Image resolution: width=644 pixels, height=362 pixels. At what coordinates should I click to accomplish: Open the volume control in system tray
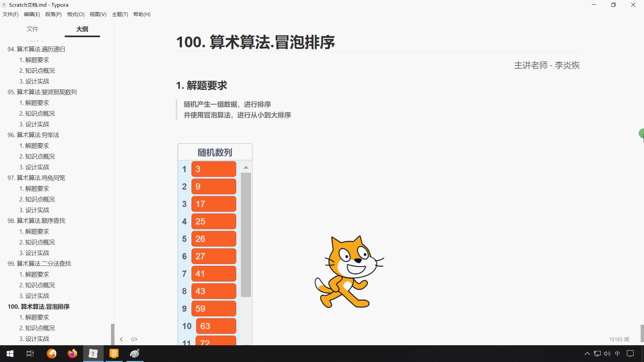[x=607, y=354]
